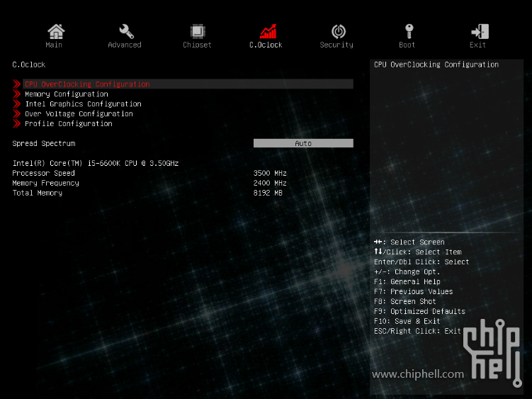Image resolution: width=532 pixels, height=399 pixels.
Task: Click the F7: Previous Values line
Action: click(413, 291)
